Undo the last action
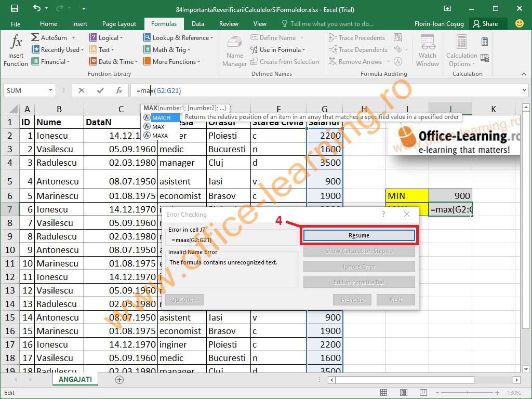Image resolution: width=532 pixels, height=399 pixels. 37,8
